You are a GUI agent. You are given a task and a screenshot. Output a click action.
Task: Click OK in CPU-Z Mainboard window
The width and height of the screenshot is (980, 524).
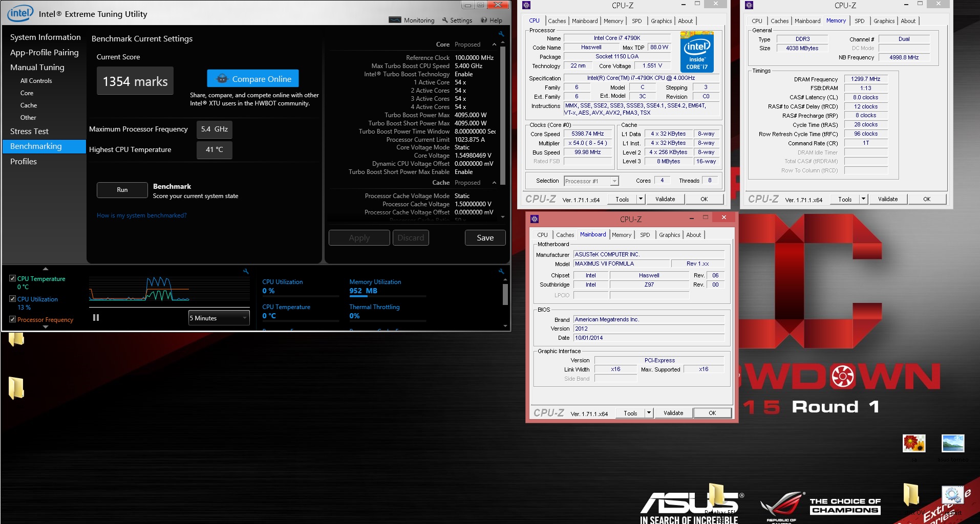pos(712,413)
